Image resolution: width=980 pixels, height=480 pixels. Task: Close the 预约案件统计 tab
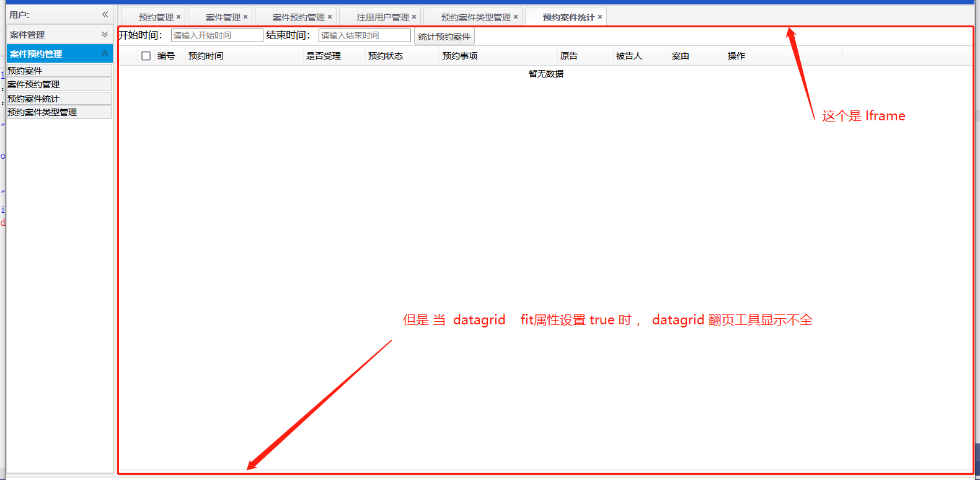tap(600, 17)
